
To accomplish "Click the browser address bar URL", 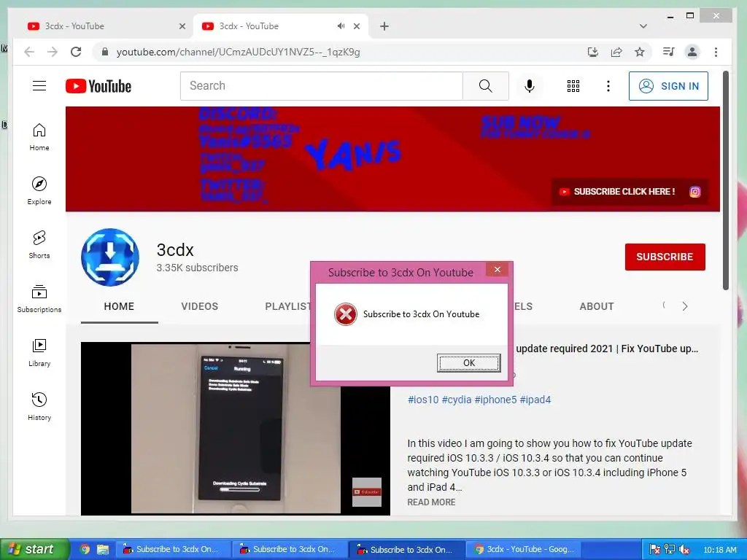I will click(239, 52).
